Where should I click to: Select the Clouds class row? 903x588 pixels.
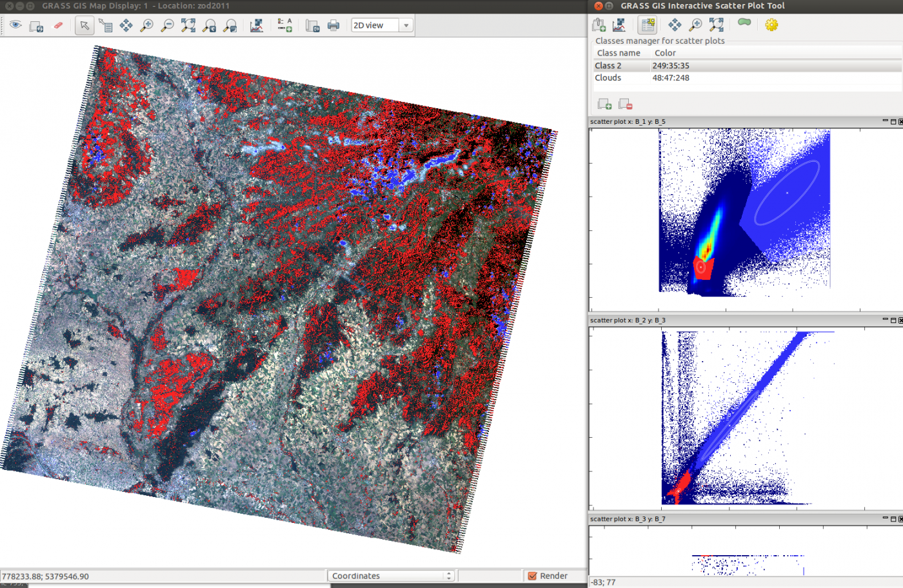608,77
